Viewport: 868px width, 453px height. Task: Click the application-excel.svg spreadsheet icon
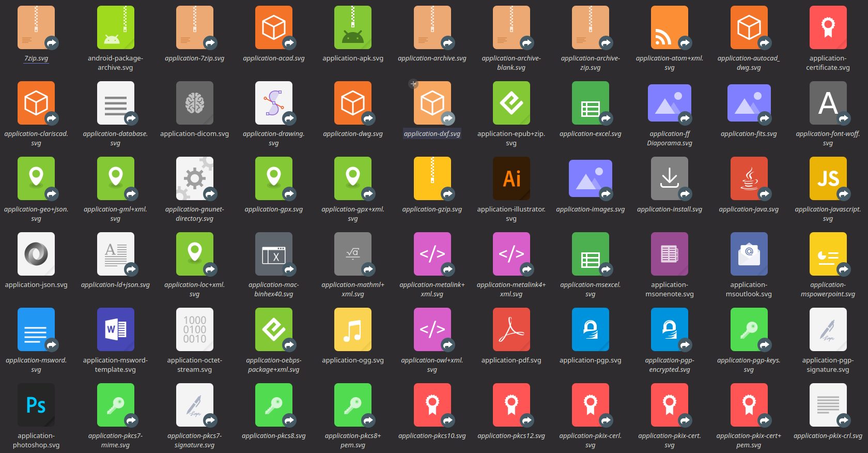pos(591,103)
